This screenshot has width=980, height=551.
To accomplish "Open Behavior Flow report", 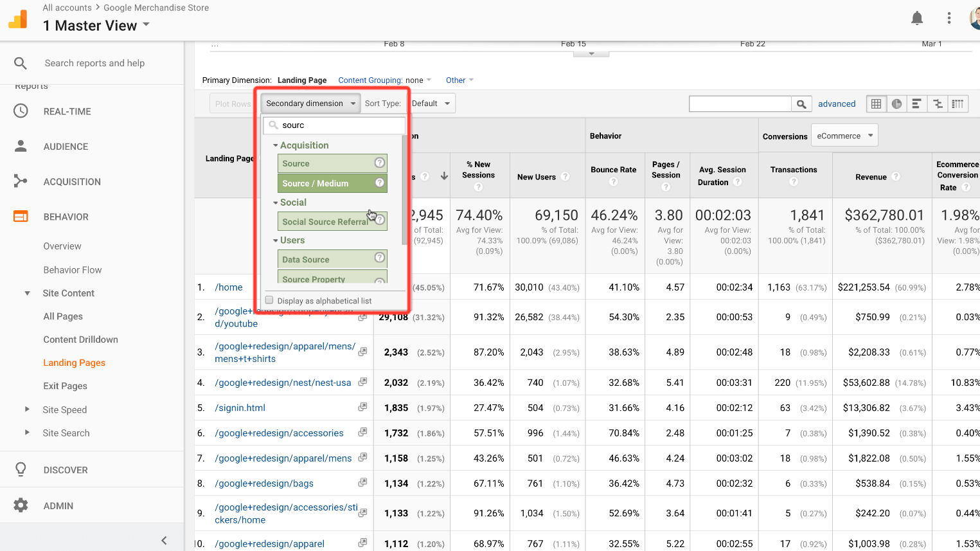I will 73,270.
